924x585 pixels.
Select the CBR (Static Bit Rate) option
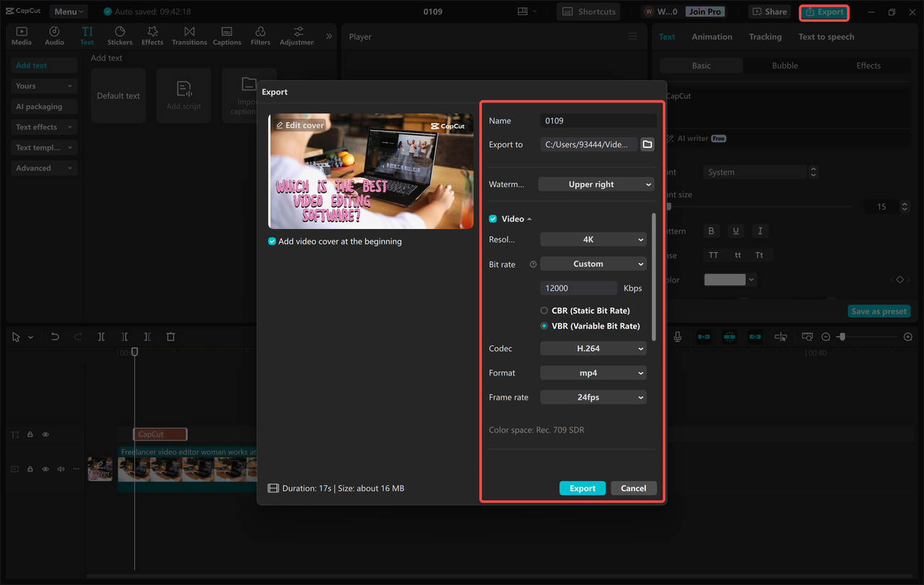coord(543,310)
